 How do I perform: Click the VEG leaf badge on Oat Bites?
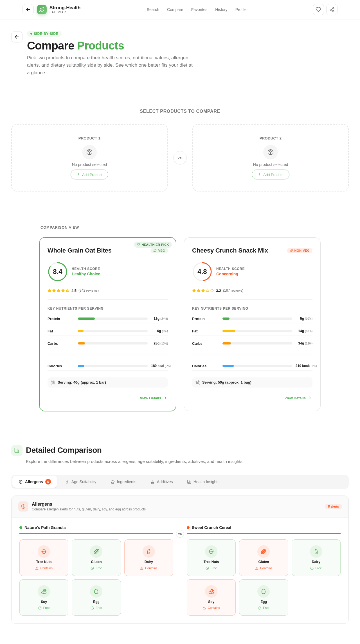(x=159, y=251)
